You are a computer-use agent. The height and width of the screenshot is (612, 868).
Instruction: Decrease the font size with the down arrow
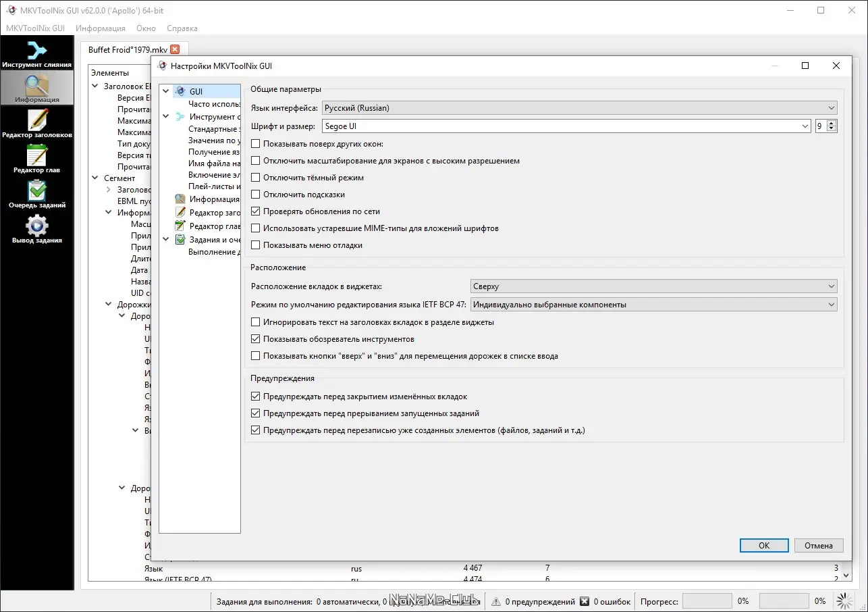click(832, 130)
